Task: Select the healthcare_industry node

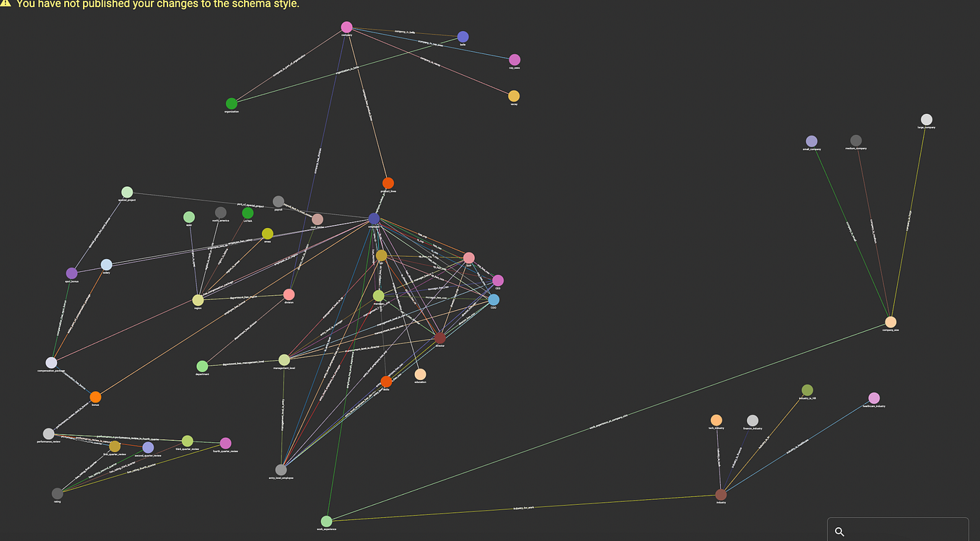Action: click(x=875, y=397)
